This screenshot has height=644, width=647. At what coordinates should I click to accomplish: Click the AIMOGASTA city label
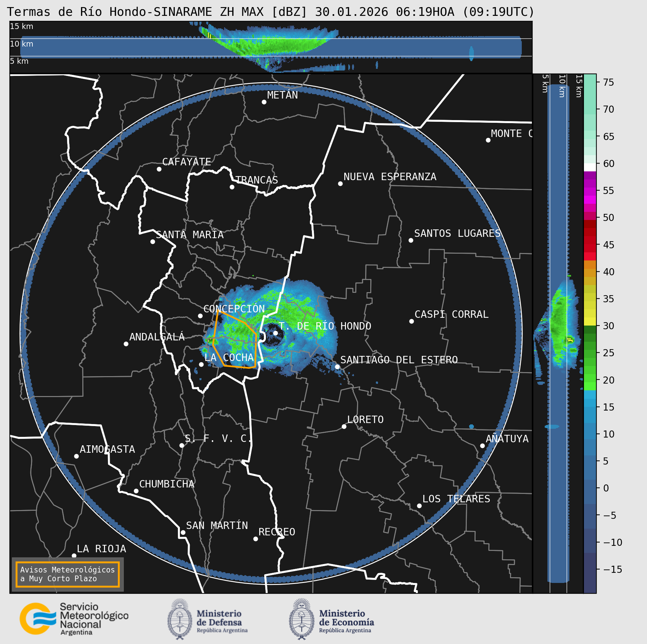107,449
